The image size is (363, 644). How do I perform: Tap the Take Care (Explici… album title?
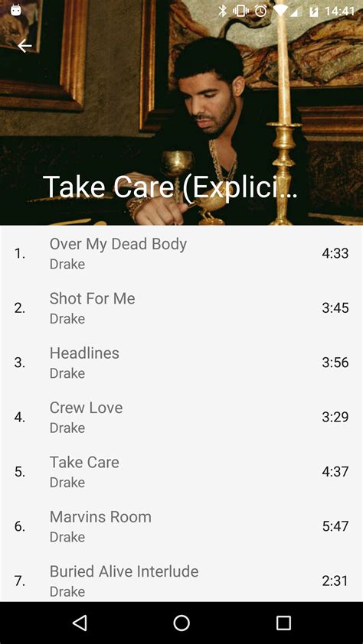(x=170, y=187)
